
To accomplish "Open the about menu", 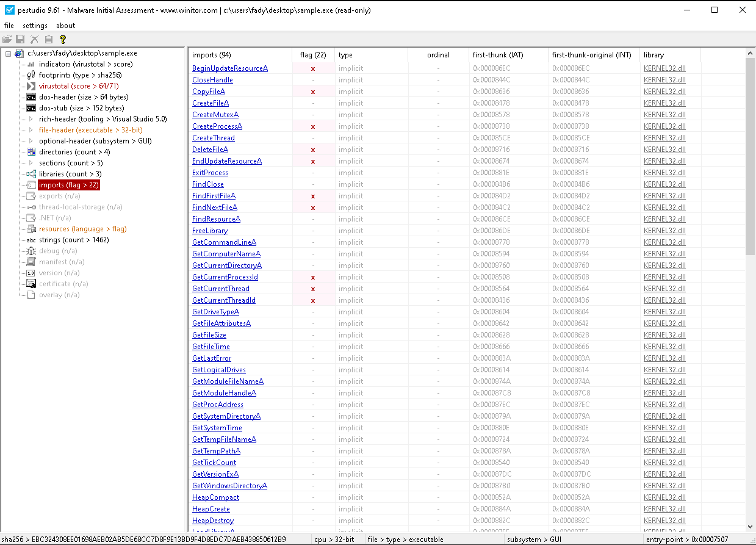I will (66, 26).
